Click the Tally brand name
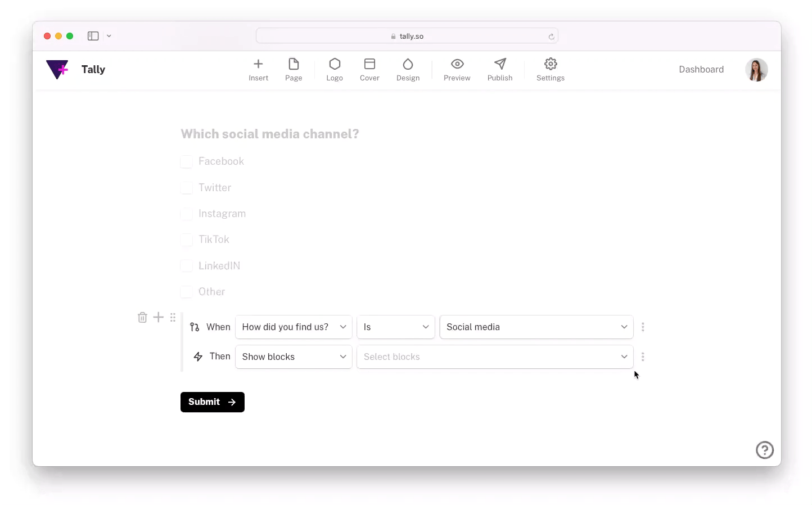This screenshot has width=812, height=505. [93, 69]
